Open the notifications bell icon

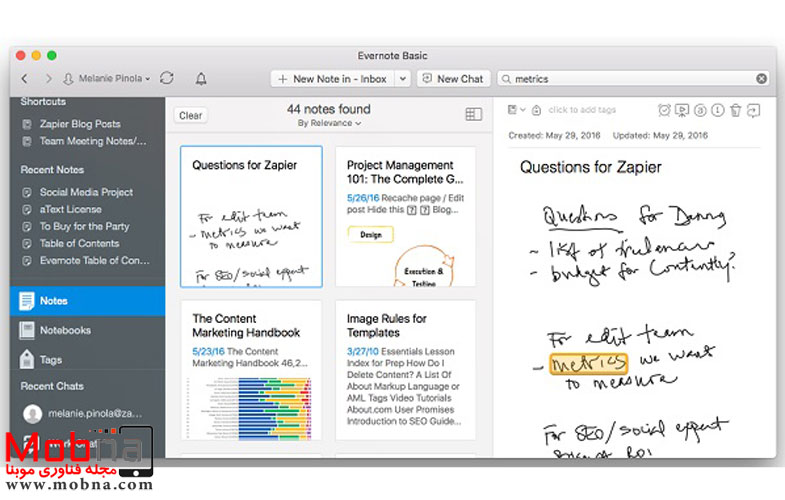click(x=201, y=78)
